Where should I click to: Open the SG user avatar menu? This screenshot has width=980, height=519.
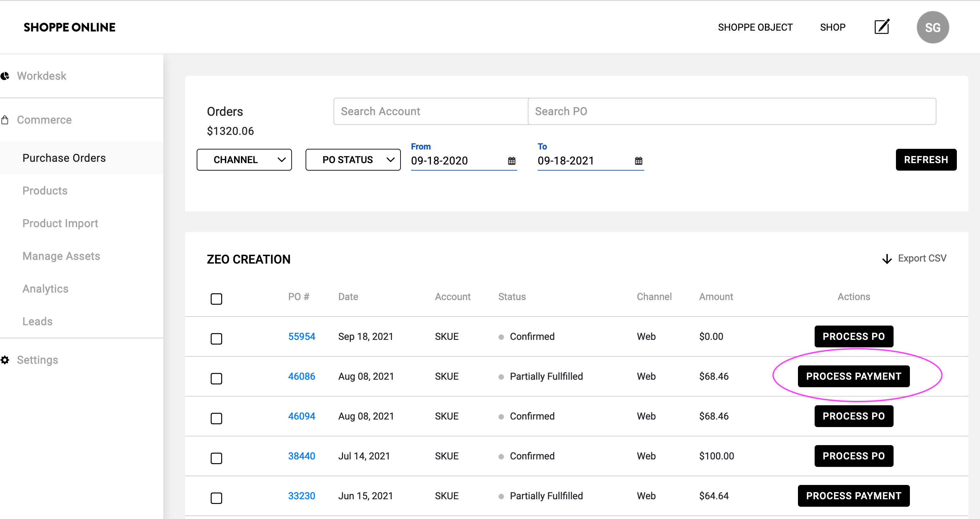(932, 28)
